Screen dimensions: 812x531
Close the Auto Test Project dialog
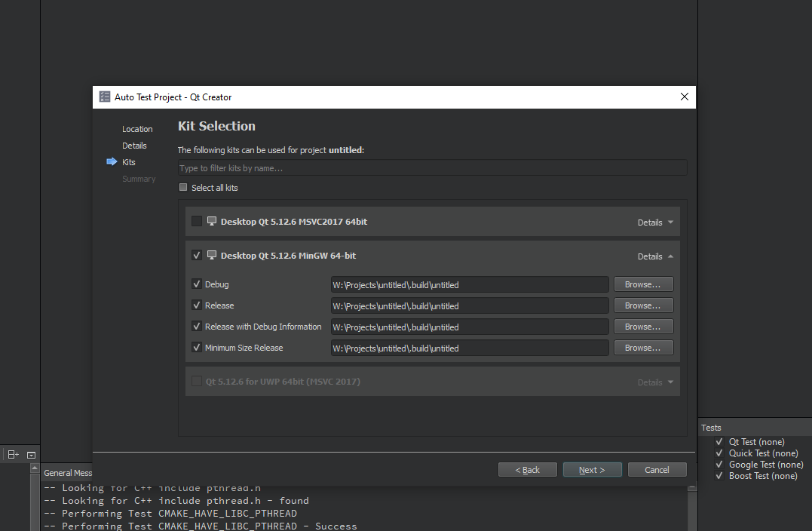684,97
